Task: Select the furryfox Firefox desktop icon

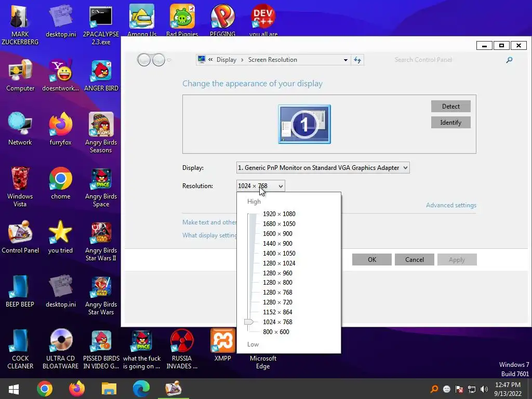Action: [61, 129]
